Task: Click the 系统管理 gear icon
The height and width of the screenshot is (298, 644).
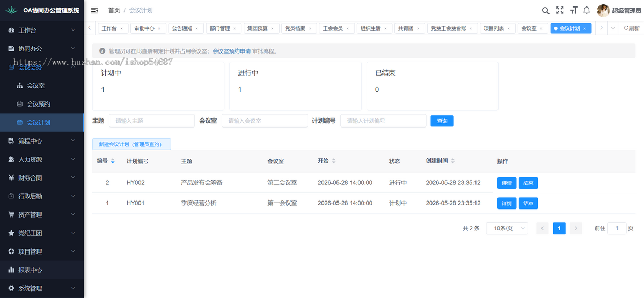Action: point(12,288)
